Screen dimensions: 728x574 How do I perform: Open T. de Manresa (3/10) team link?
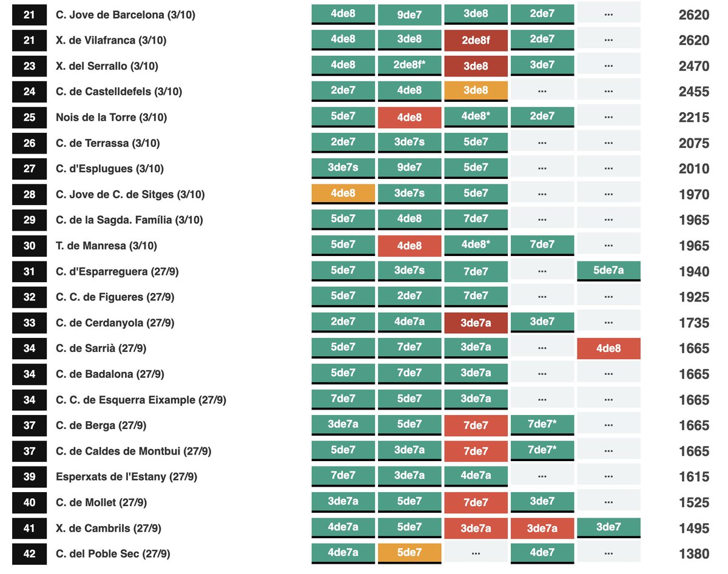coord(106,246)
